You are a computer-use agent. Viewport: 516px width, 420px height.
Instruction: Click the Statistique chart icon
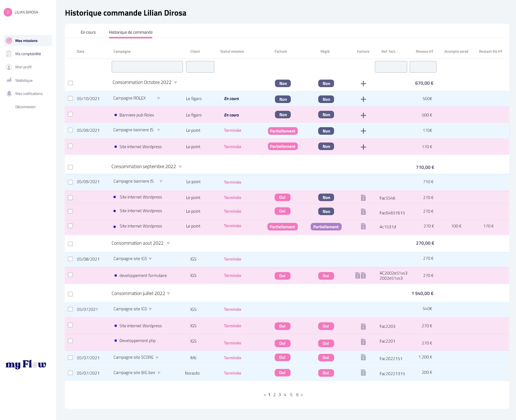(x=9, y=80)
